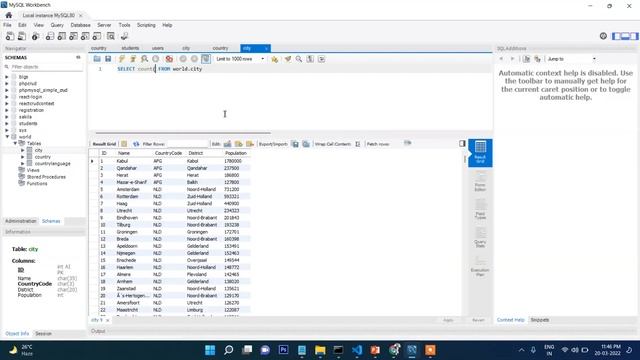Open the Form Editor side panel

point(480,182)
